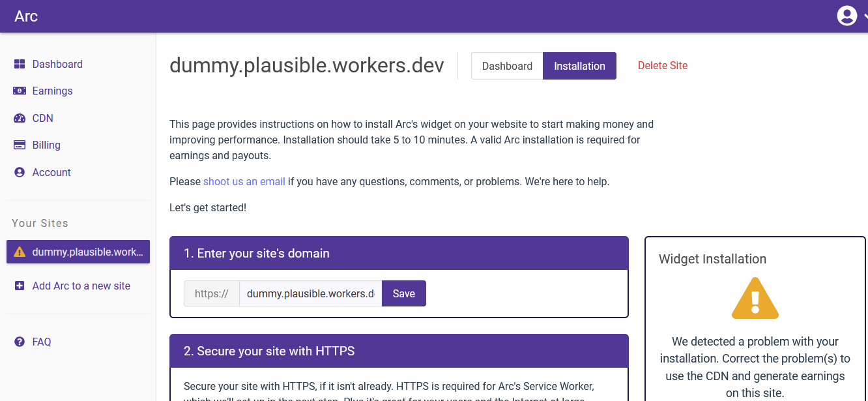Click the Account person icon in sidebar
868x401 pixels.
pyautogui.click(x=20, y=173)
